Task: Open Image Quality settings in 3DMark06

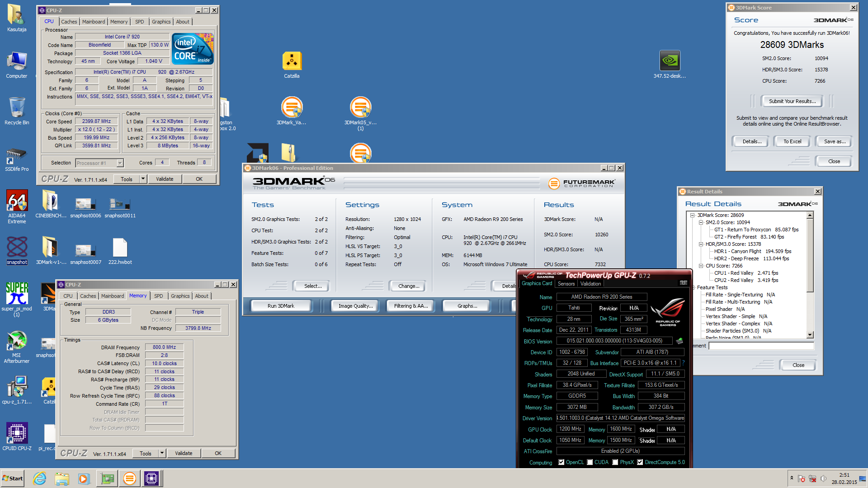Action: pos(356,306)
